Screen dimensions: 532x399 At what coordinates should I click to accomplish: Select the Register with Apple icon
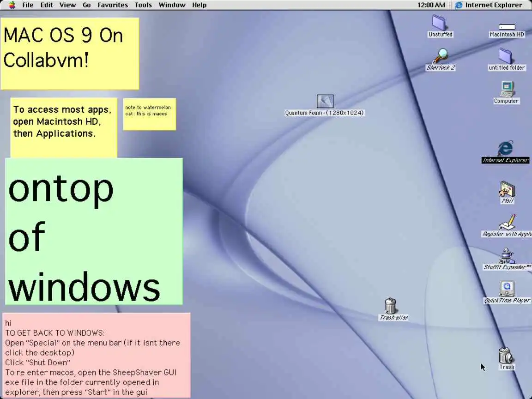(x=507, y=222)
